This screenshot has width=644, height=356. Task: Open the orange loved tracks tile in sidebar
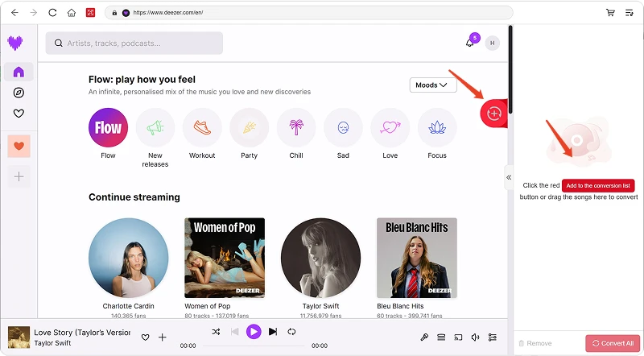click(19, 146)
